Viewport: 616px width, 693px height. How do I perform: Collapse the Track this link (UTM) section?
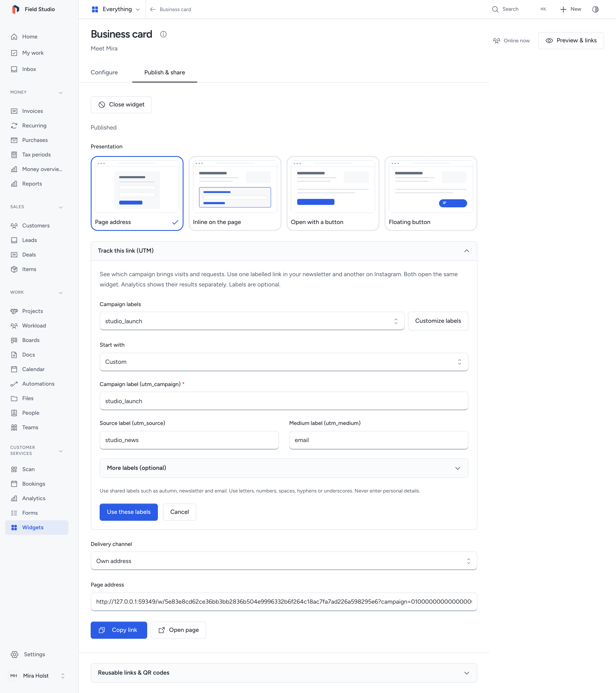[x=284, y=251]
